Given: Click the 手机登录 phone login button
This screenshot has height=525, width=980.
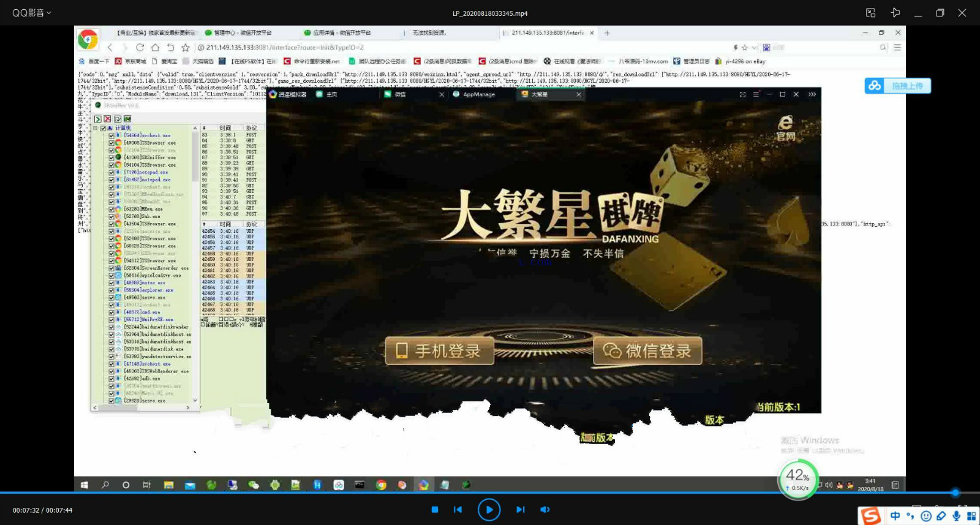Looking at the screenshot, I should point(440,350).
